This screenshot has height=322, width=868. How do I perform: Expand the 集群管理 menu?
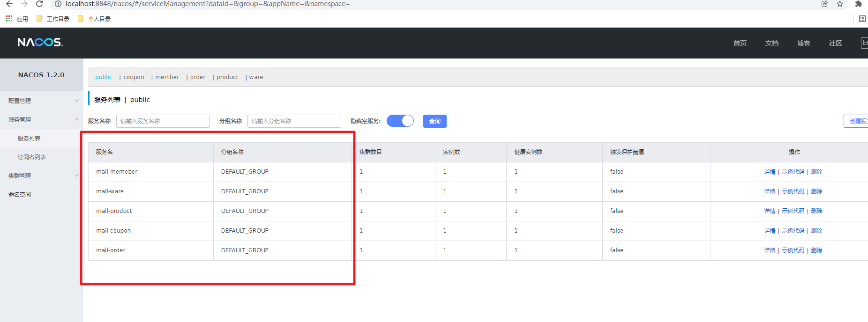click(42, 176)
